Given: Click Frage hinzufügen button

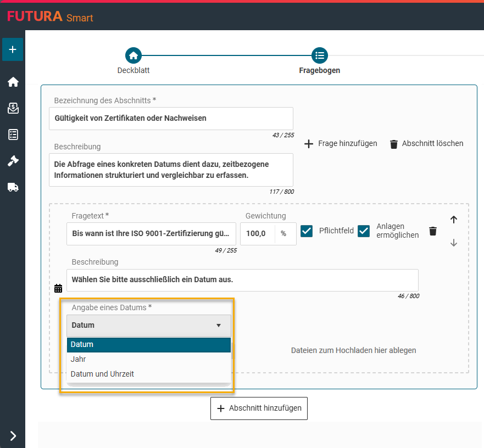Looking at the screenshot, I should 341,143.
